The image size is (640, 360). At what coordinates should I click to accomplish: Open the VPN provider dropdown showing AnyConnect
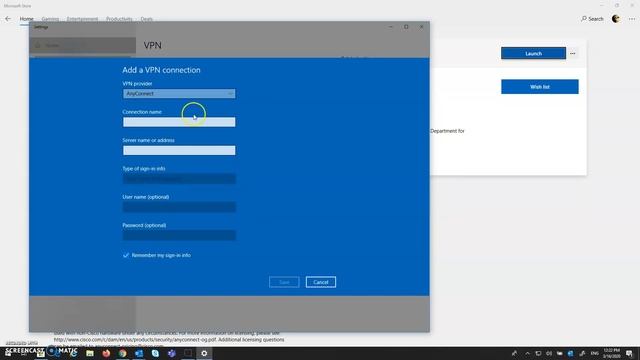(x=179, y=93)
